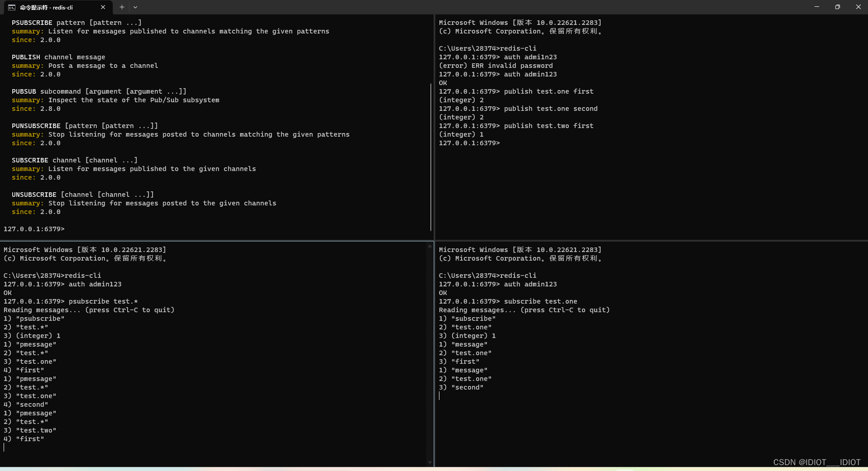Click 'PUBLISH channel message' help line
Viewport: 868px width, 471px height.
(58, 57)
